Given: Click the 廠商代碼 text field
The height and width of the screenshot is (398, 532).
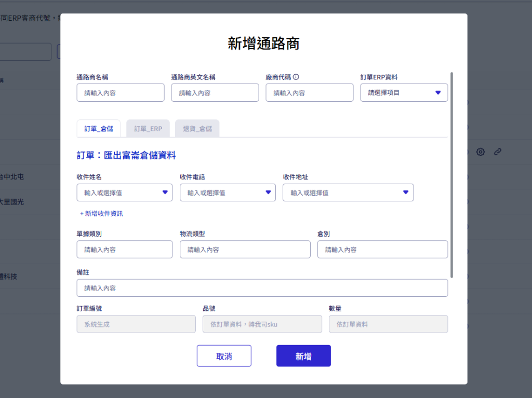Looking at the screenshot, I should [309, 93].
